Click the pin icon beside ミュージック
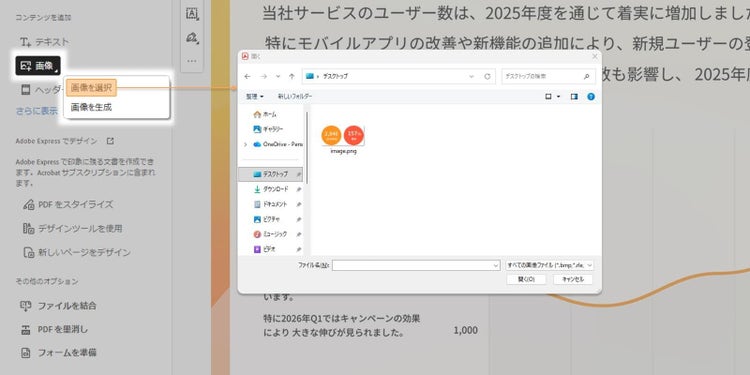The height and width of the screenshot is (375, 750). (298, 234)
